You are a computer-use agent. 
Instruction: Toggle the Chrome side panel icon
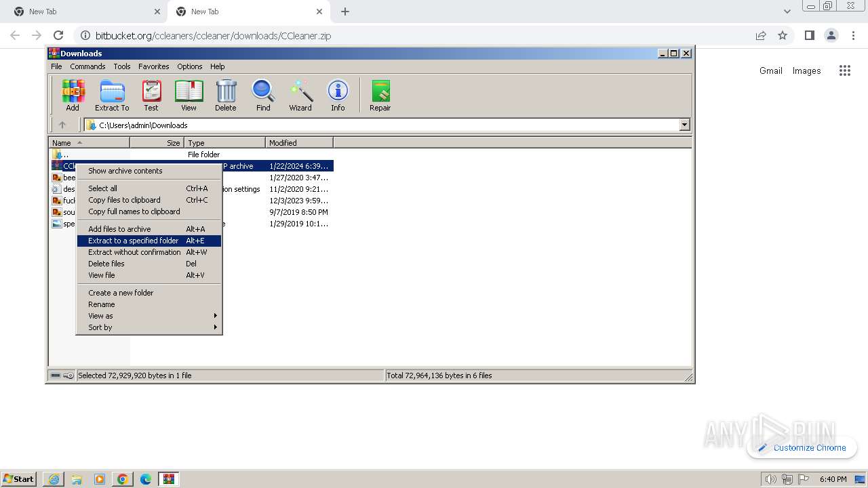[x=809, y=35]
